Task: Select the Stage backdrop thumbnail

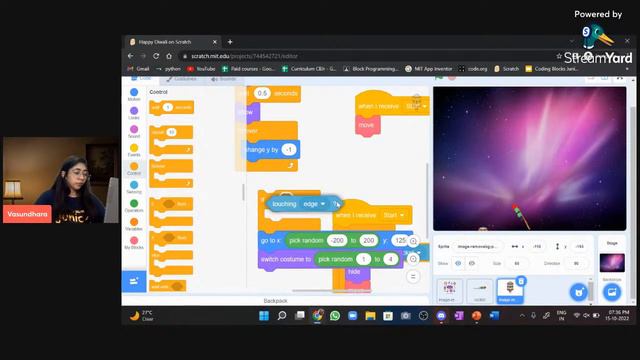Action: point(612,263)
